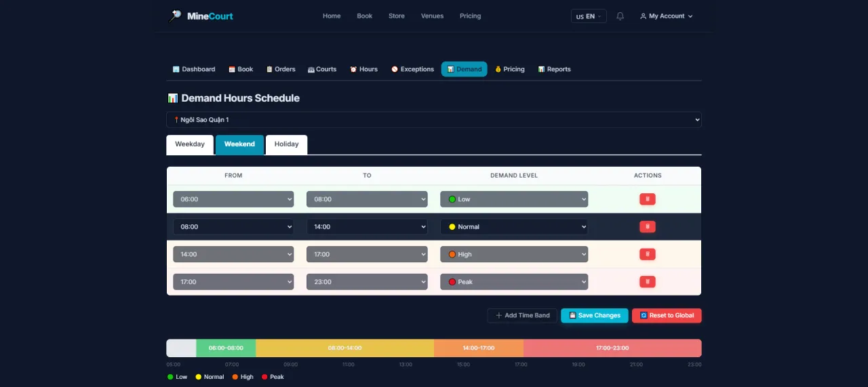Viewport: 868px width, 387px height.
Task: Click Save Changes
Action: [595, 316]
